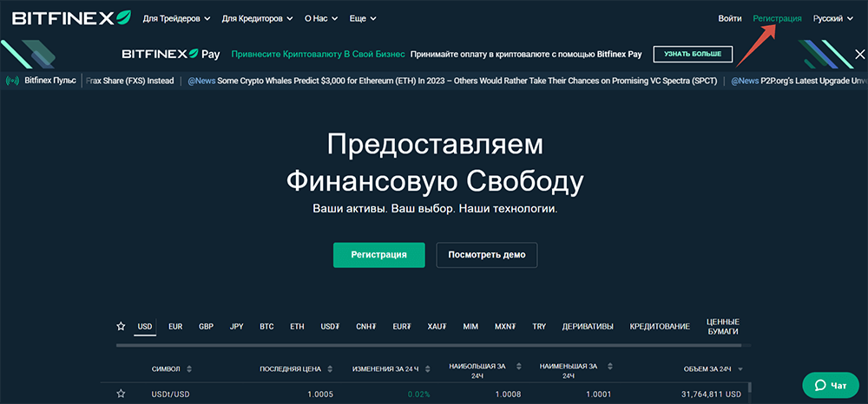Open the ДЕРИВАТИВЫ tab
The width and height of the screenshot is (868, 404).
588,327
